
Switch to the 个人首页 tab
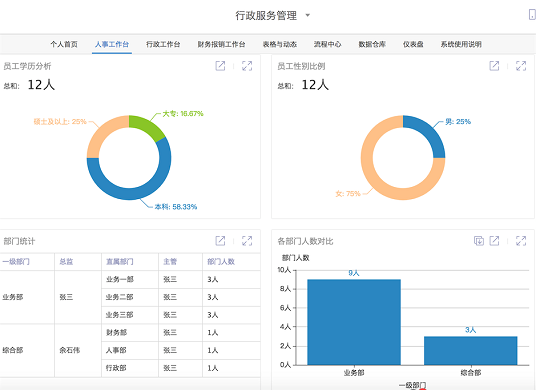point(64,44)
